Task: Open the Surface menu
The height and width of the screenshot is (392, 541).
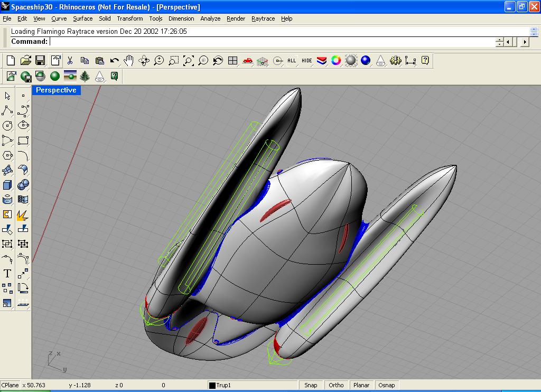Action: point(83,18)
